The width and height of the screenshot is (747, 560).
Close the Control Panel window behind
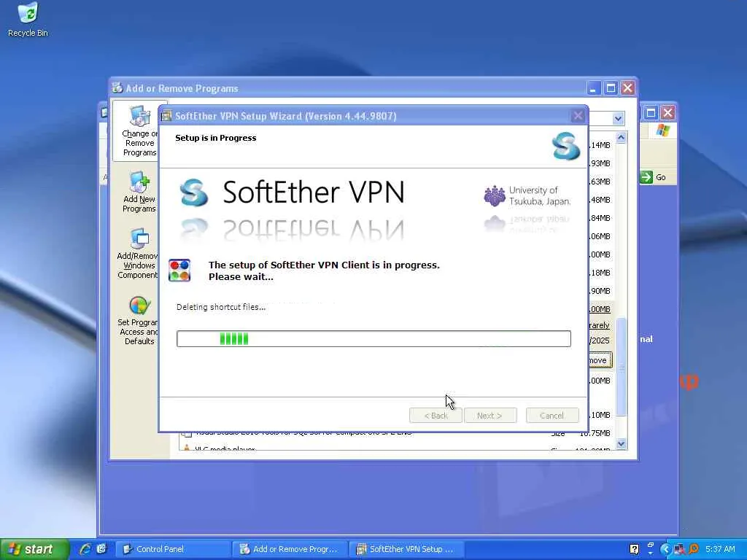(668, 113)
